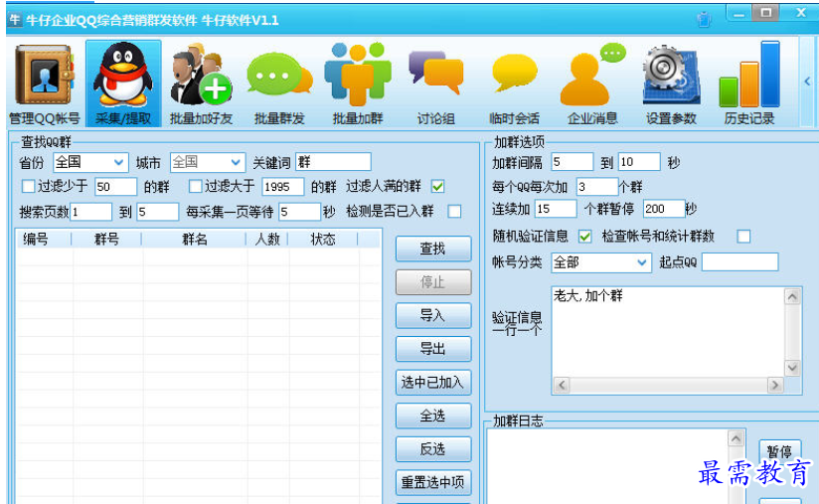Click 导入 button
819x504 pixels.
pyautogui.click(x=433, y=315)
